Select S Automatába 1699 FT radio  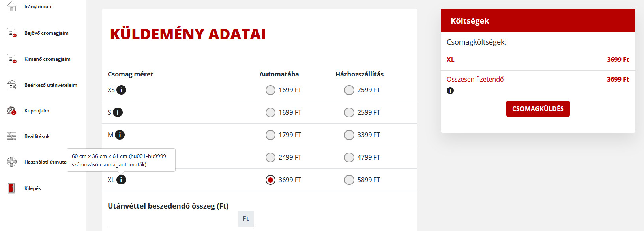click(270, 113)
